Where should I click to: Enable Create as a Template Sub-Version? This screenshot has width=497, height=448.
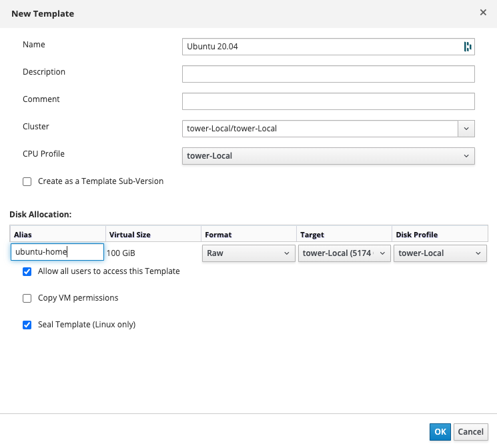27,181
